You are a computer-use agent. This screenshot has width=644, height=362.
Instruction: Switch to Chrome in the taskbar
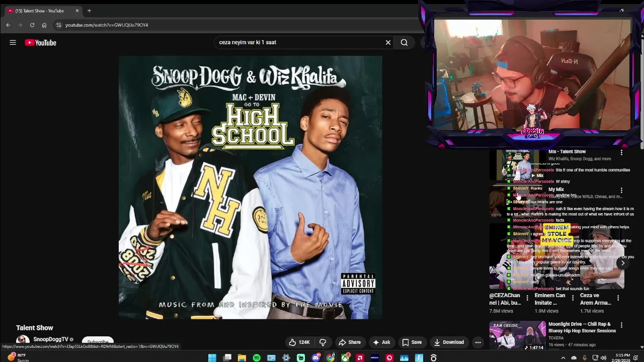331,358
